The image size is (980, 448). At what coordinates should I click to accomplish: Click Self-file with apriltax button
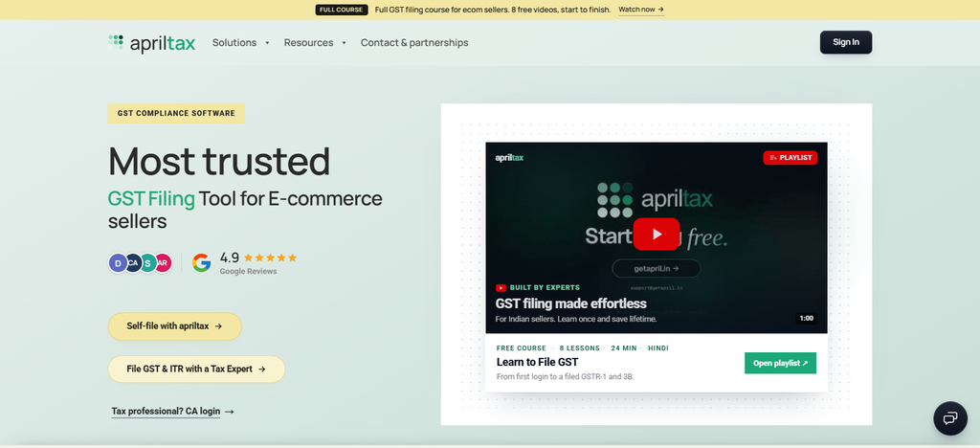tap(174, 326)
